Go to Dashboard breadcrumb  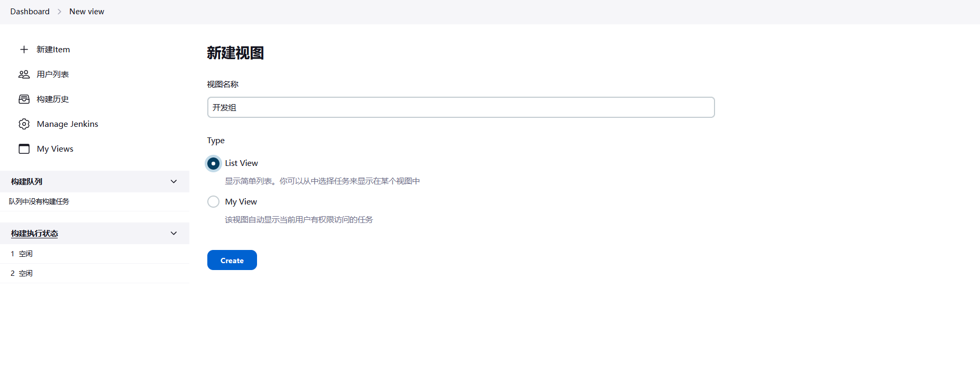[30, 11]
